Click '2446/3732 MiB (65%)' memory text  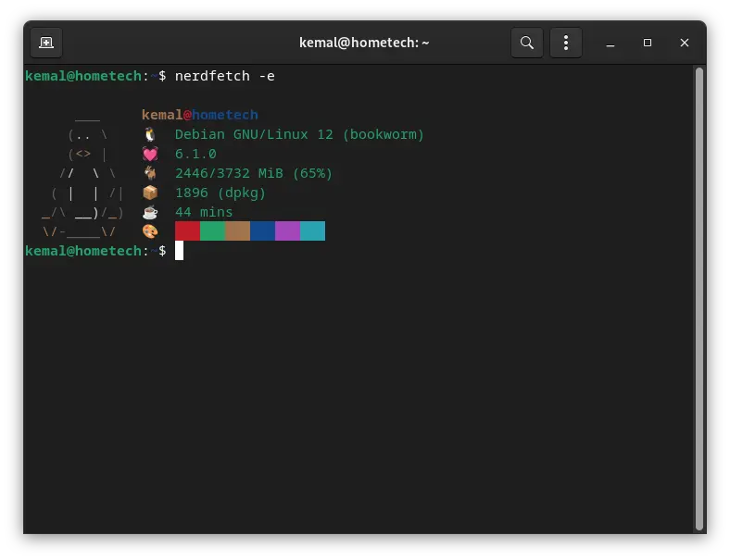click(x=254, y=173)
